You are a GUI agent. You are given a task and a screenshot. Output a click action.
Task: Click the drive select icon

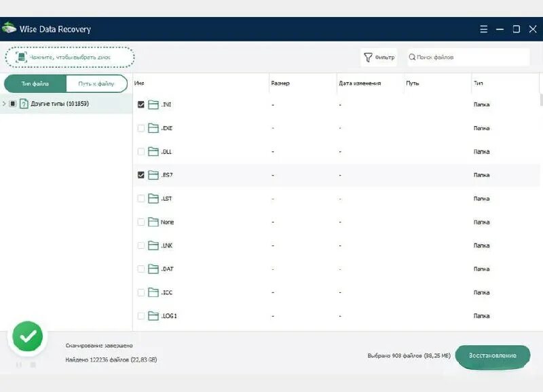[21, 57]
